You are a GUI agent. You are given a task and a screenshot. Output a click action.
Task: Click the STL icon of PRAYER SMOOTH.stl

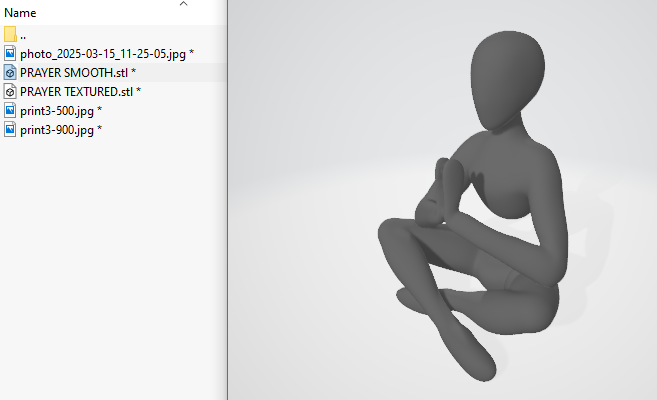[10, 72]
